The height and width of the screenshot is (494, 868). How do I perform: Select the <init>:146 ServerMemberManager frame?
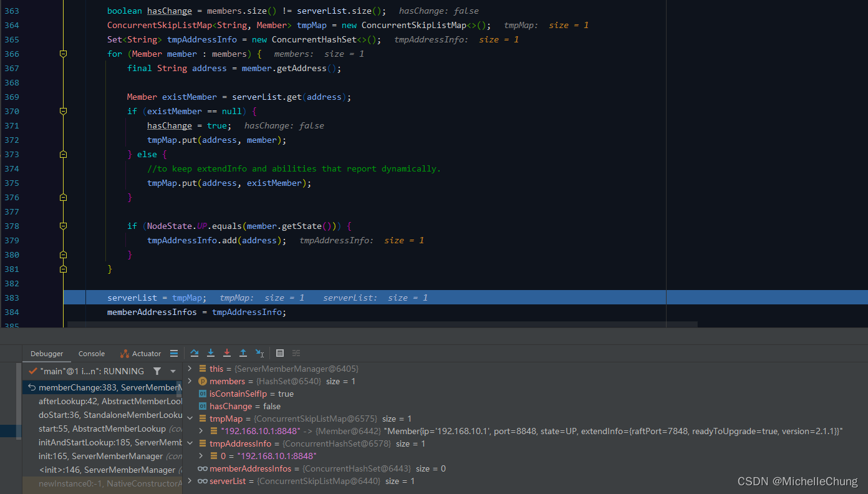tap(103, 470)
